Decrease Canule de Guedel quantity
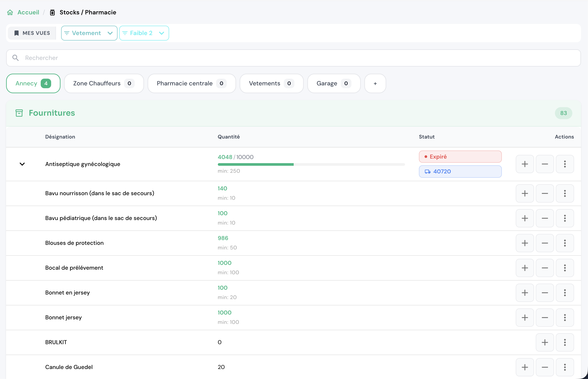Screen dimensions: 588x379 (x=545, y=367)
